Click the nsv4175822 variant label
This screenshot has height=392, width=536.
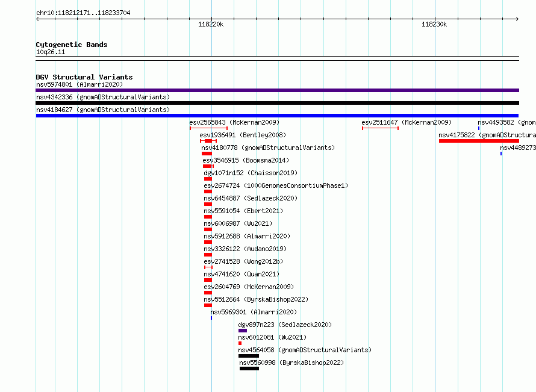tap(487, 135)
